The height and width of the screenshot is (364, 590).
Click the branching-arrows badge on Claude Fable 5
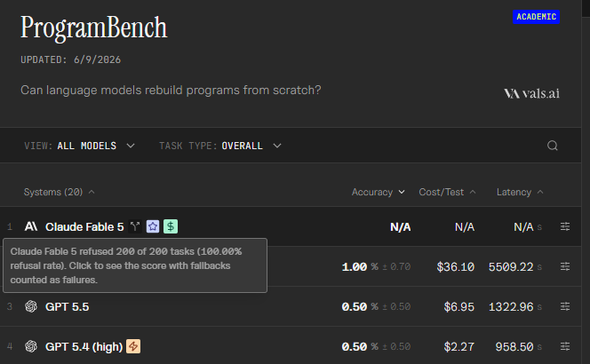coord(135,226)
